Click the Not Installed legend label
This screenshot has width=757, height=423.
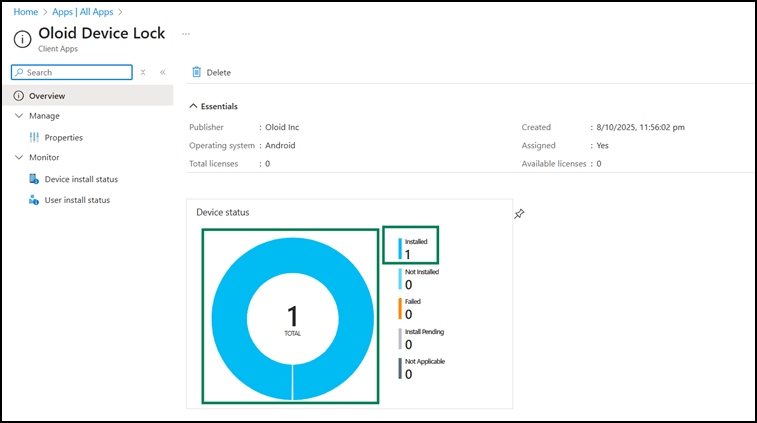tap(422, 272)
